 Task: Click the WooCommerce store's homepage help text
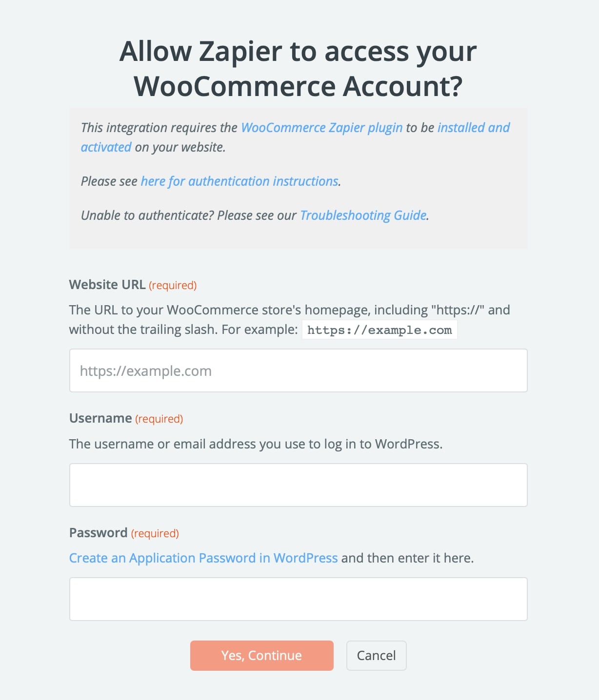click(x=290, y=320)
